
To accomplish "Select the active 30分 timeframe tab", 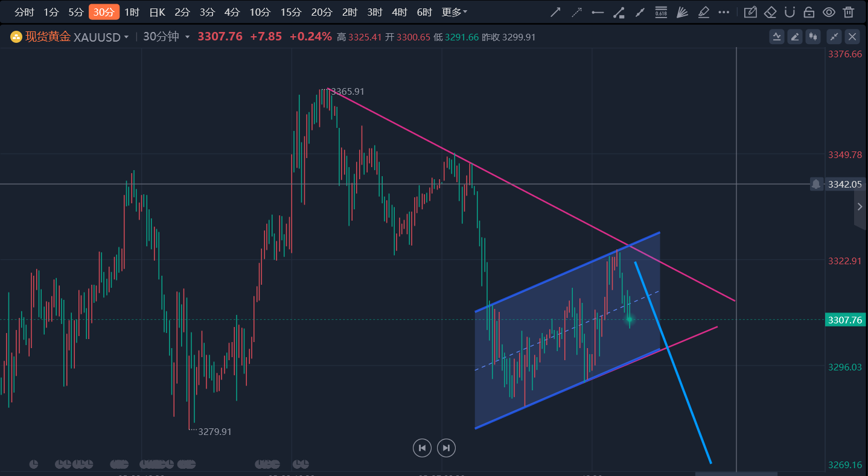I will (104, 12).
